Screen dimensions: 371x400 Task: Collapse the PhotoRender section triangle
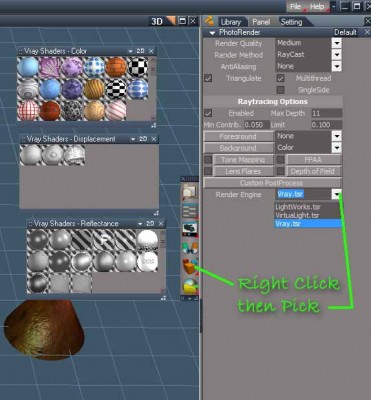coord(212,33)
